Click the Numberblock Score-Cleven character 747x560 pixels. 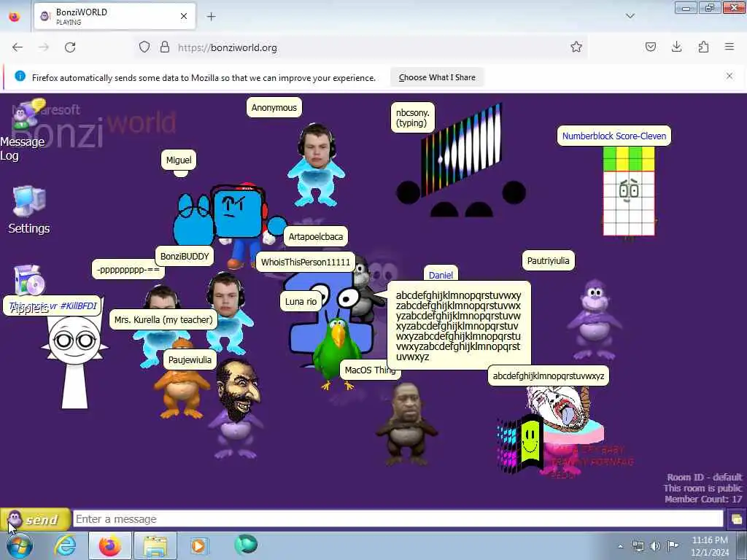629,192
